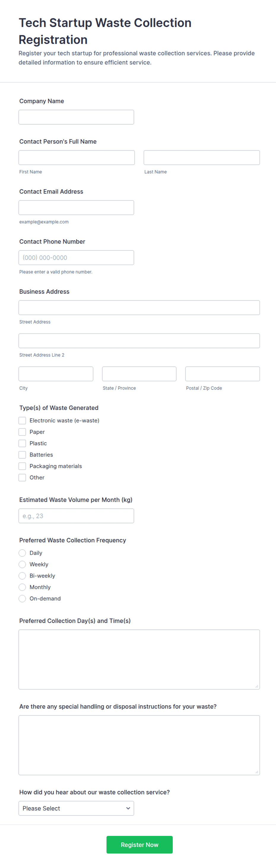This screenshot has height=868, width=276.
Task: Click the Preferred Collection Day(s) text area
Action: pos(139,659)
